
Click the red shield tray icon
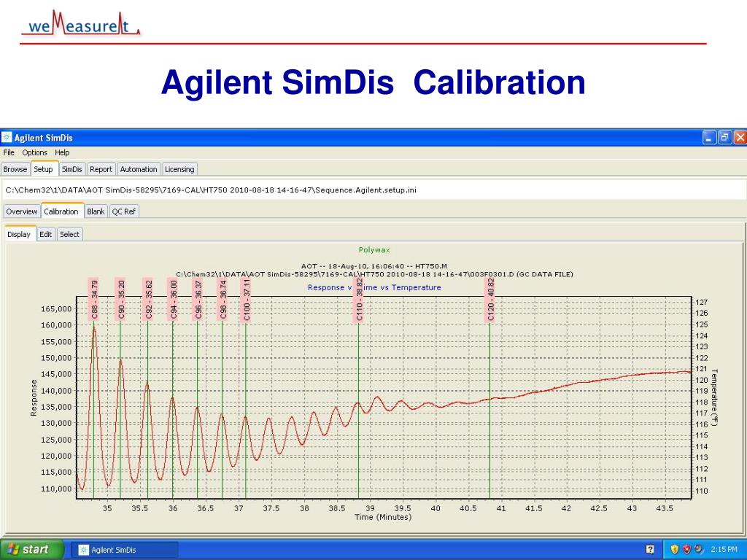[x=686, y=550]
